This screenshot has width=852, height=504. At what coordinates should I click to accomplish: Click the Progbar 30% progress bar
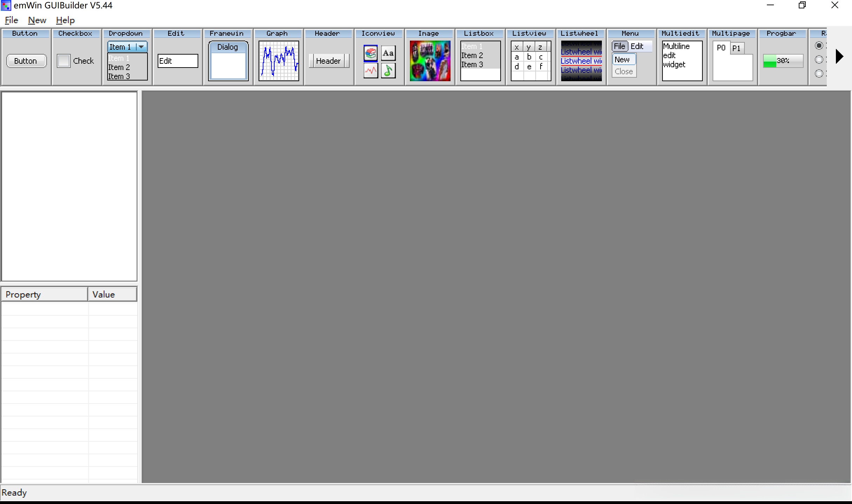click(x=783, y=61)
